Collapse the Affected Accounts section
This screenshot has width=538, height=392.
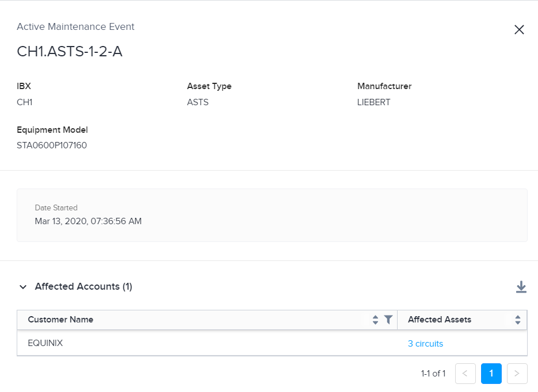pos(23,287)
